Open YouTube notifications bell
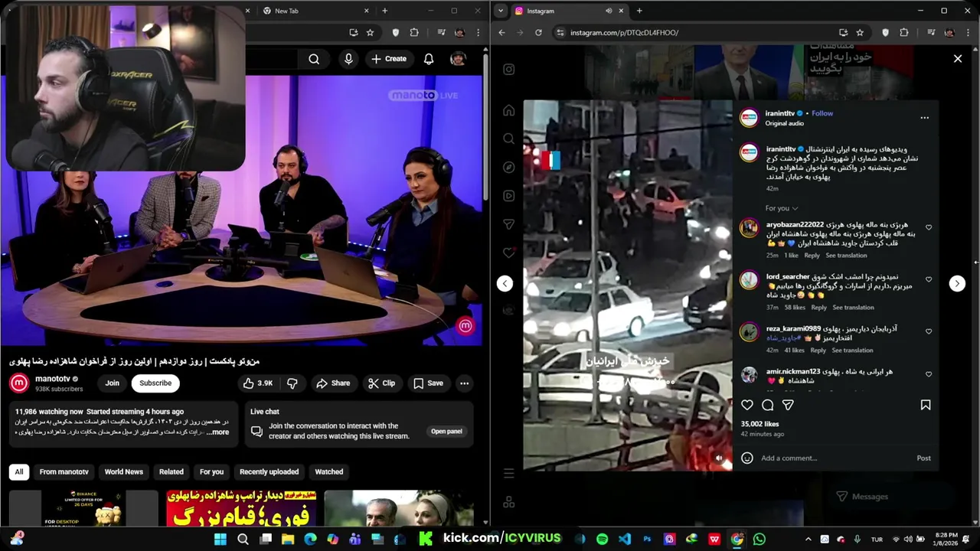This screenshot has width=980, height=551. click(x=429, y=59)
